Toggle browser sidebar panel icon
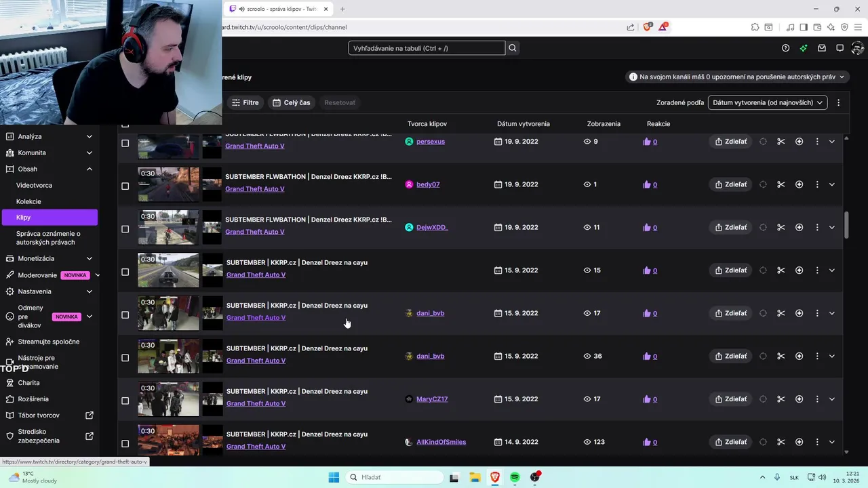868x488 pixels. [804, 27]
